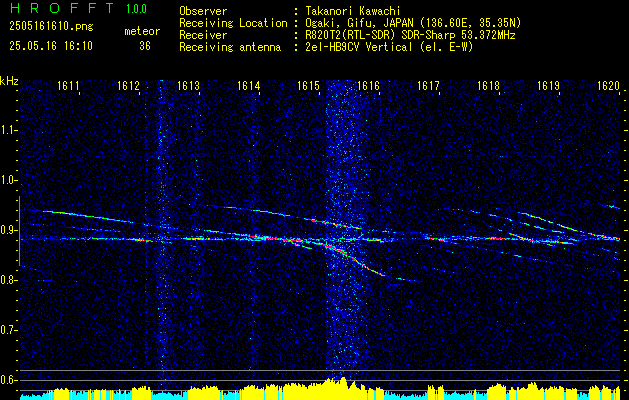Click time axis marker 1616
Screen dimensions: 629x400
click(x=368, y=86)
